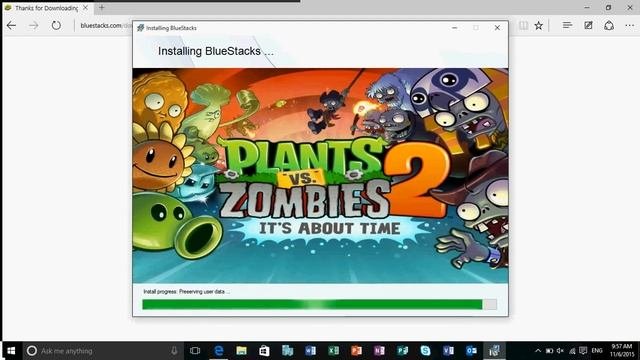640x360 pixels.
Task: Open Publisher from the taskbar
Action: [x=402, y=351]
